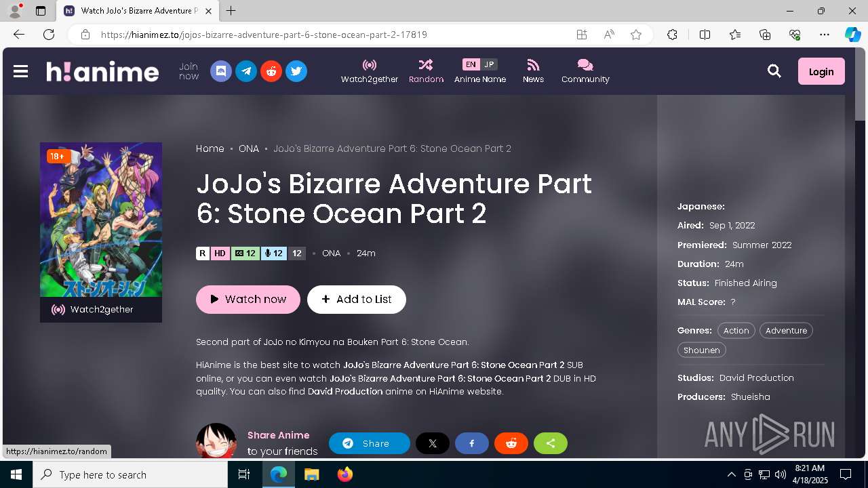Open the hamburger sidebar menu
The width and height of the screenshot is (868, 488).
click(x=20, y=71)
